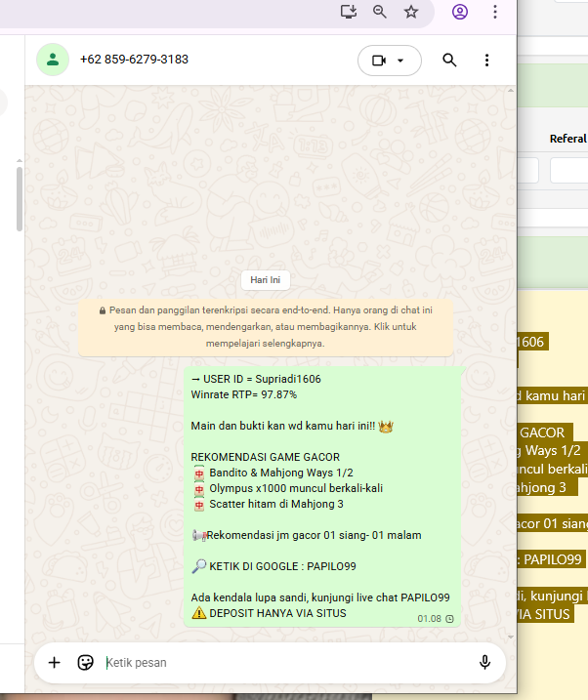Click the Winrate RTP= 97.87% text
Viewport: 588px width, 700px height.
pyautogui.click(x=244, y=394)
